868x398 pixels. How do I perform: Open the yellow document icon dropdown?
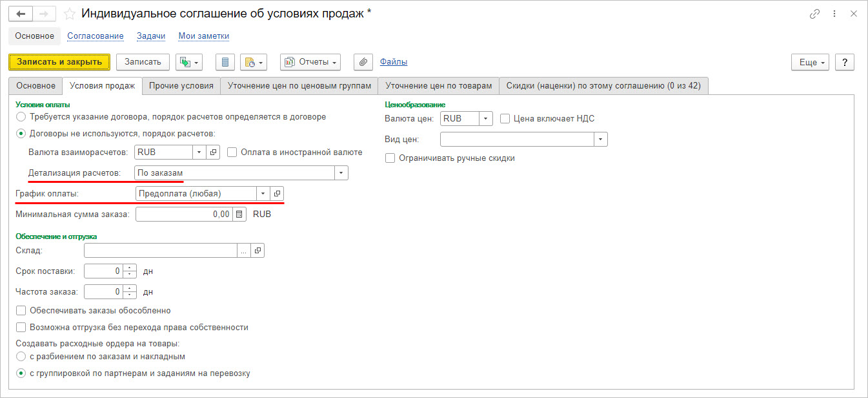click(254, 62)
